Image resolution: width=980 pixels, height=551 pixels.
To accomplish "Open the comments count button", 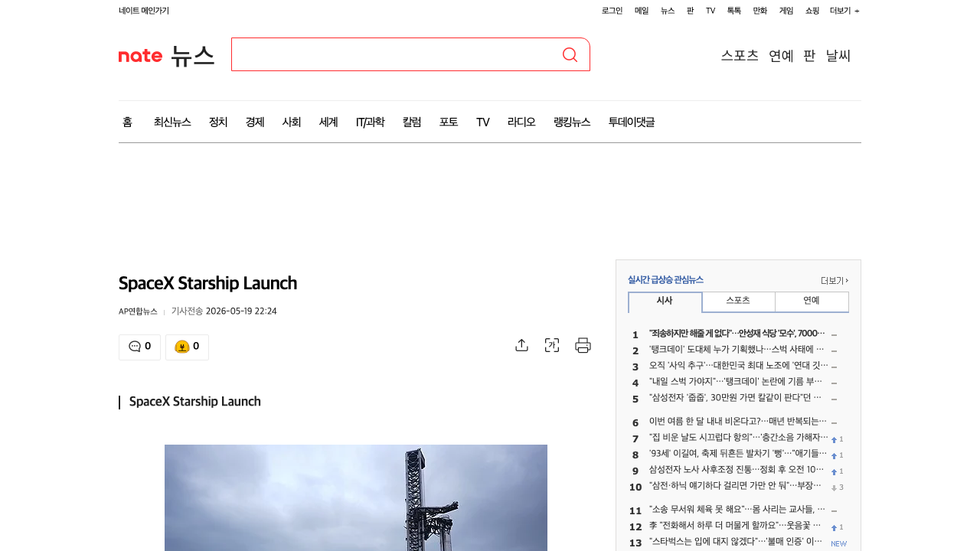I will 139,347.
